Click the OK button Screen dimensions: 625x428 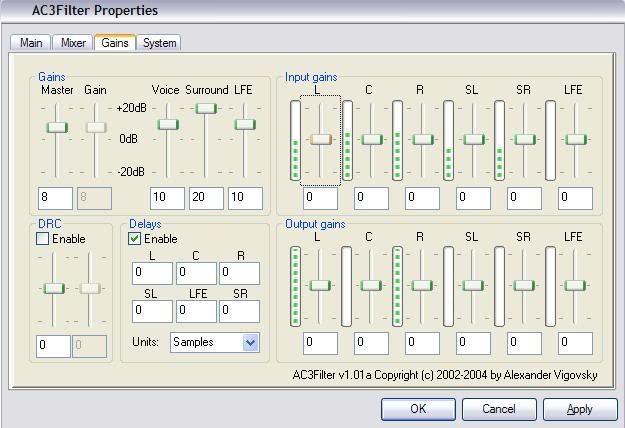point(418,409)
